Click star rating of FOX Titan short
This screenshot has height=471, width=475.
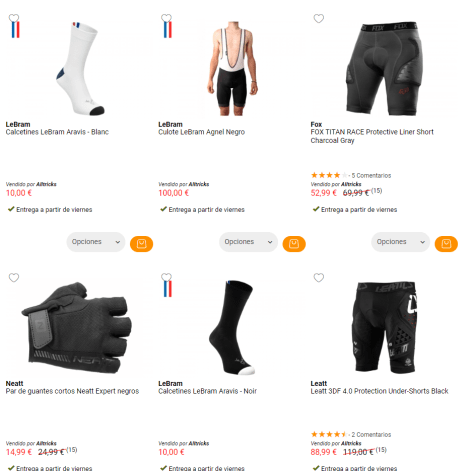coord(329,175)
